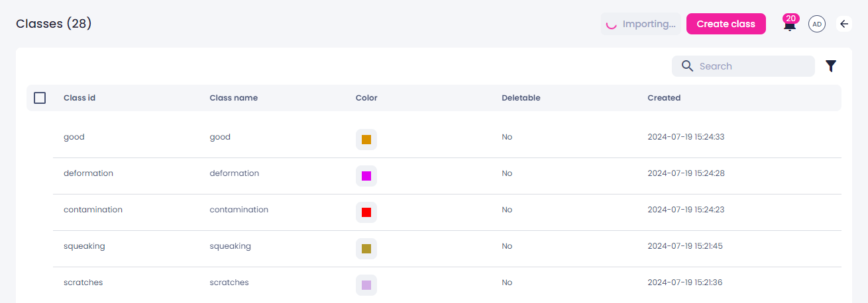Screen dimensions: 868x303
Task: Click created time 2024-07-19 15:21:36
Action: click(685, 282)
